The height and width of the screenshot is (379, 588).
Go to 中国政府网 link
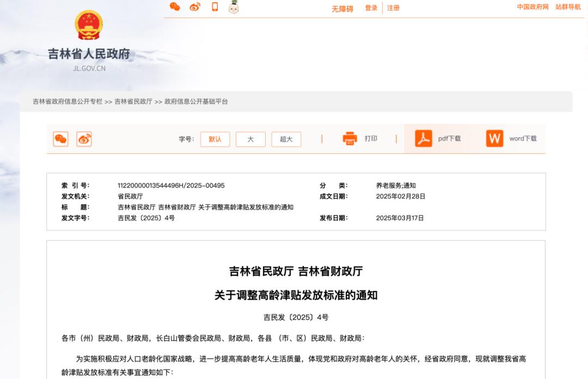pyautogui.click(x=532, y=7)
